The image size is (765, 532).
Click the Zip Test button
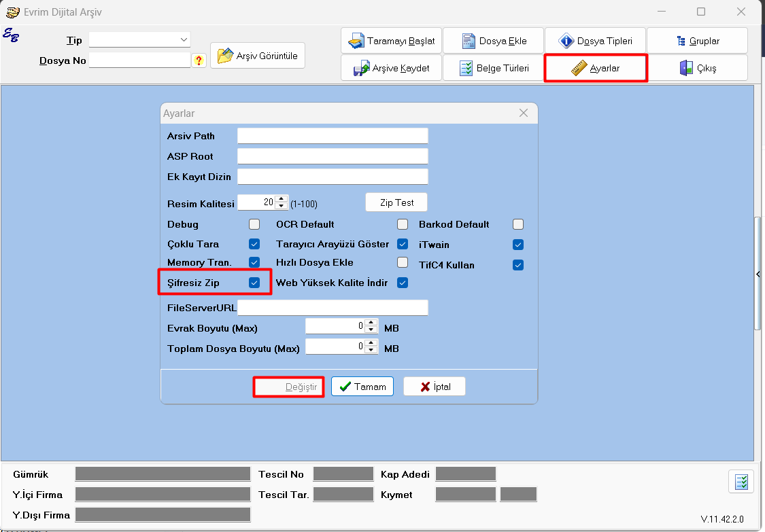pos(396,202)
